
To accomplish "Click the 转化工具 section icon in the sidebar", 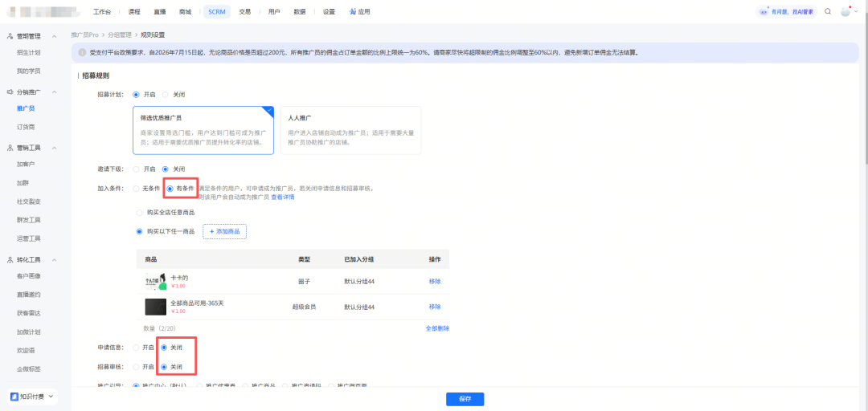I will pyautogui.click(x=10, y=259).
